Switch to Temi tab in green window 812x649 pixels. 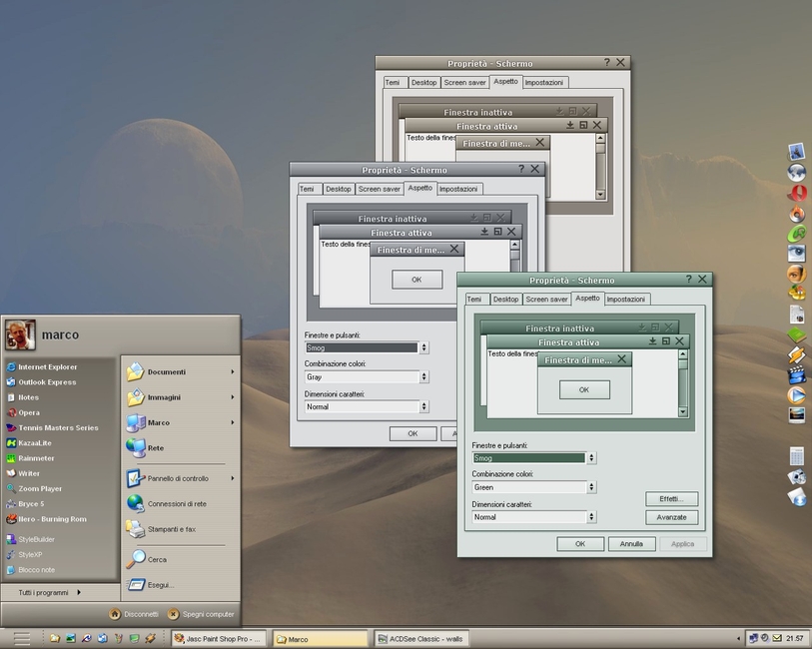474,300
